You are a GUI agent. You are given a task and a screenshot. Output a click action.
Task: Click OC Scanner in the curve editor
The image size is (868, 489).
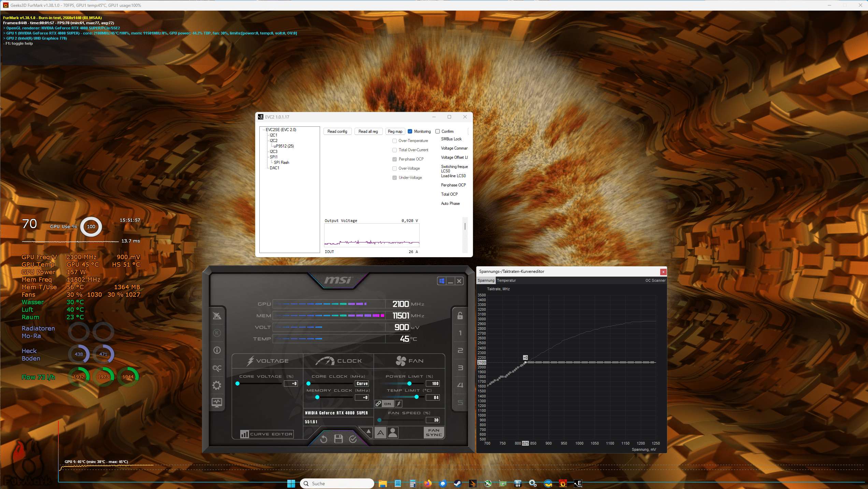pos(655,280)
